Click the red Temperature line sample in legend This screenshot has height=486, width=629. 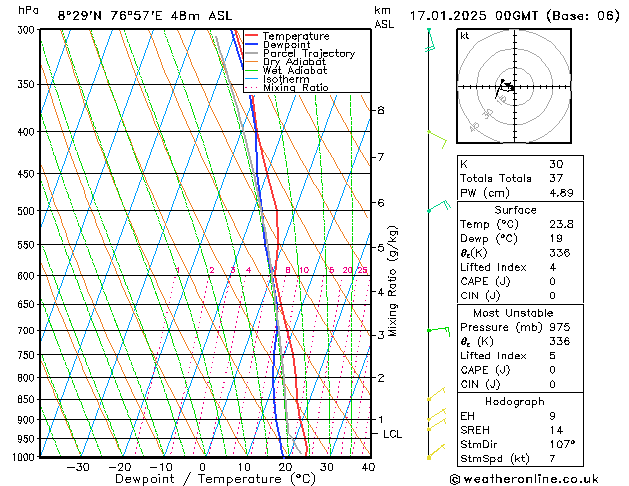tap(252, 36)
